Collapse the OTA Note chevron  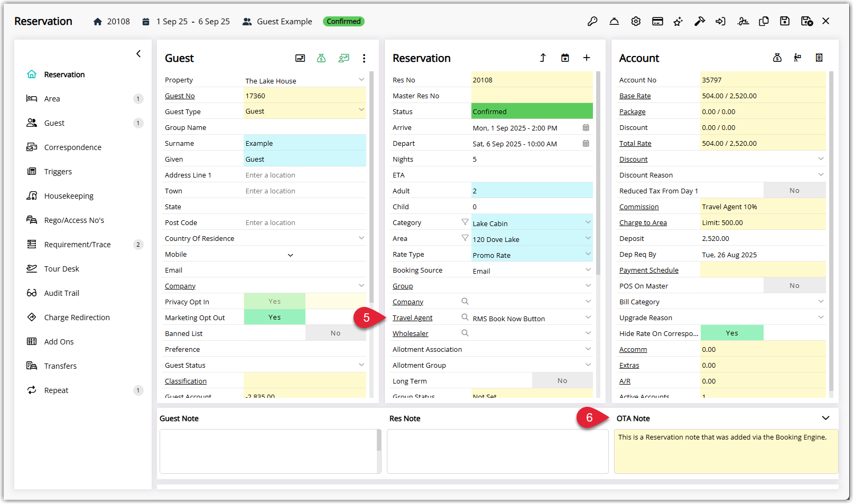click(x=825, y=418)
